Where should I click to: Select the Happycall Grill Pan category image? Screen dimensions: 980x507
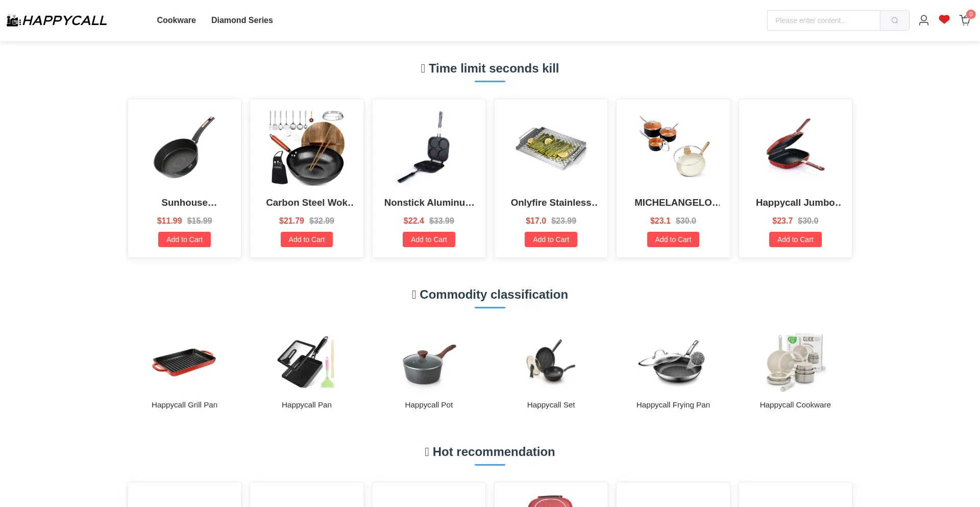tap(184, 362)
